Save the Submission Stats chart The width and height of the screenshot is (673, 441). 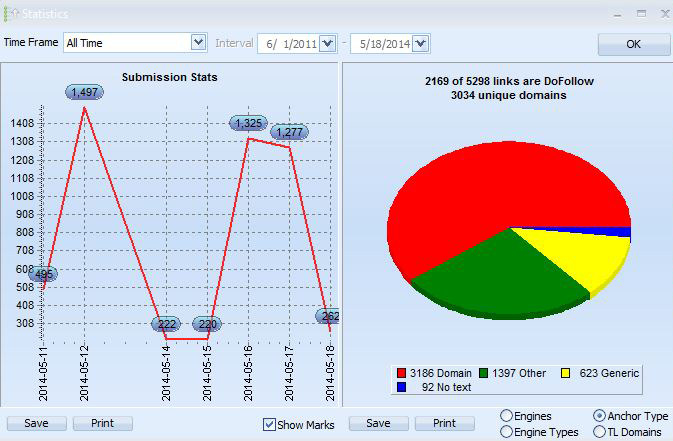pos(36,423)
